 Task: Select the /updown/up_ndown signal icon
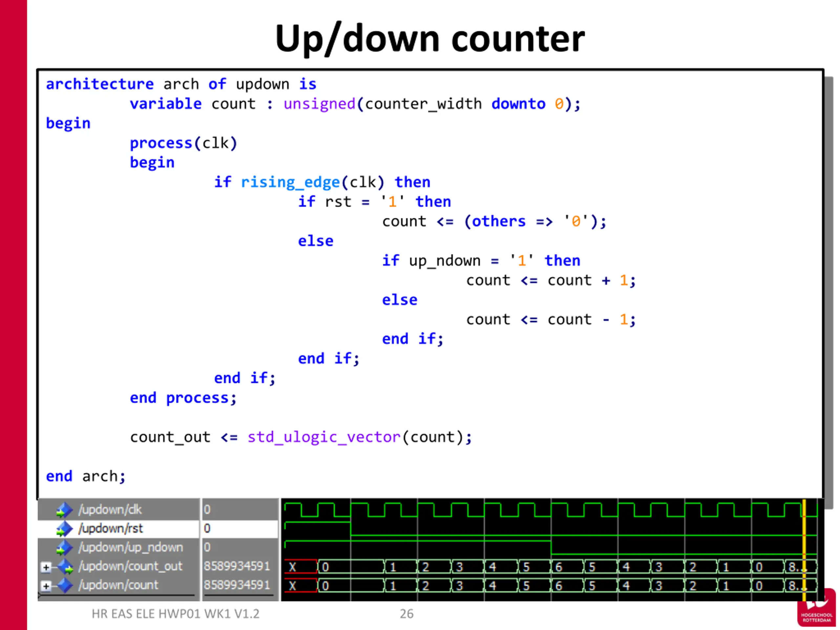pyautogui.click(x=64, y=548)
